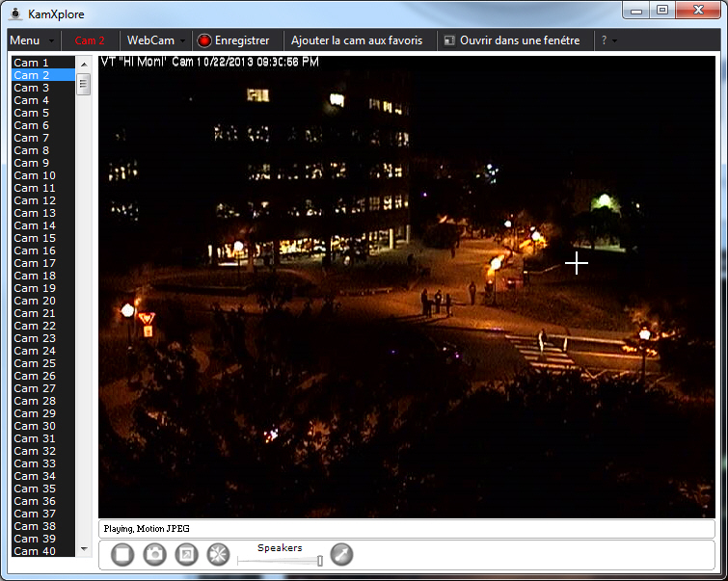Switch to Cam 18
Image resolution: width=728 pixels, height=581 pixels.
click(43, 276)
